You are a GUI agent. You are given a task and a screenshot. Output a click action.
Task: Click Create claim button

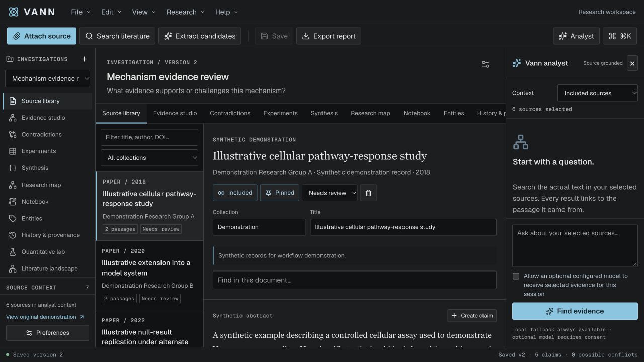click(x=472, y=316)
